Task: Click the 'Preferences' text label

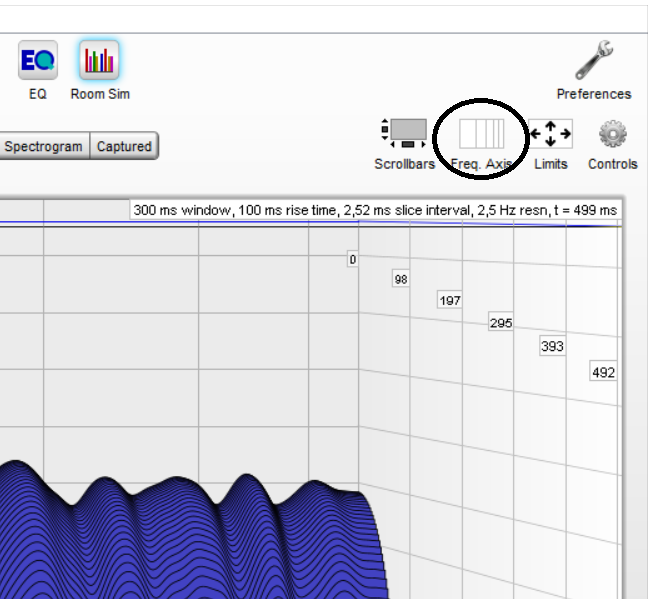Action: [x=594, y=94]
